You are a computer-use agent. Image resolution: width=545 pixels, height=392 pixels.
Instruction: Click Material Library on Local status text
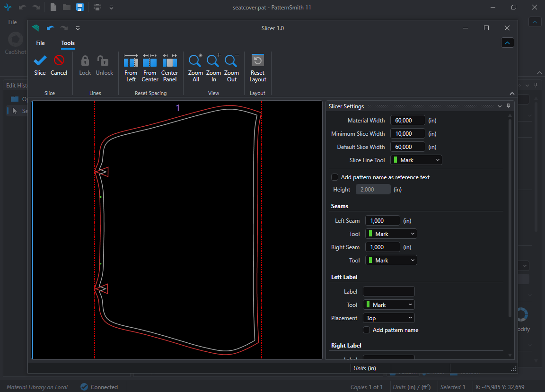point(37,387)
